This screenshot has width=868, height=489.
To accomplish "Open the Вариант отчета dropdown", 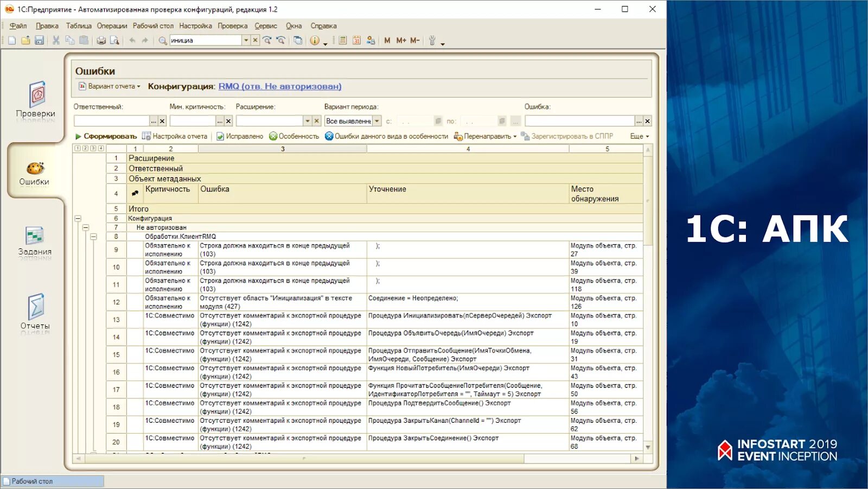I will 110,86.
